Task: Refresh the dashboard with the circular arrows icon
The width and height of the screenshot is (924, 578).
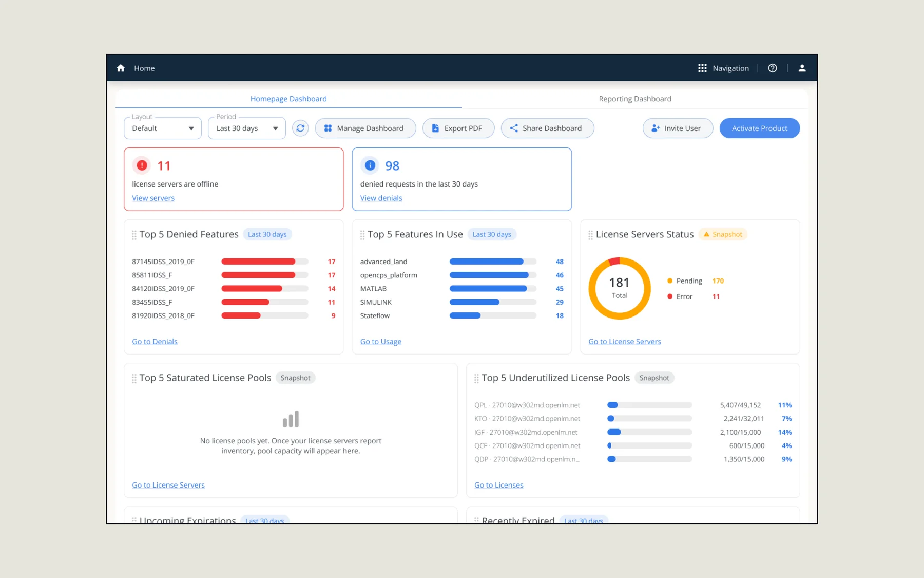Action: click(x=300, y=128)
